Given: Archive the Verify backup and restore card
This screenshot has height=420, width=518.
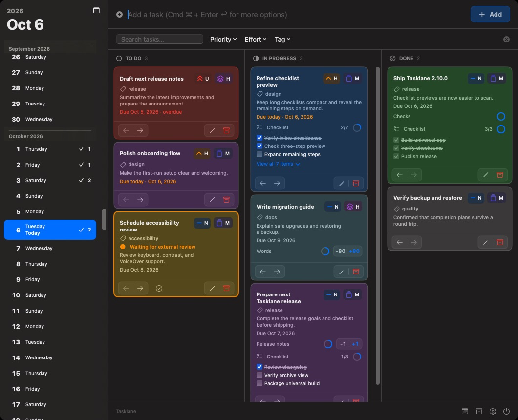Looking at the screenshot, I should [500, 242].
